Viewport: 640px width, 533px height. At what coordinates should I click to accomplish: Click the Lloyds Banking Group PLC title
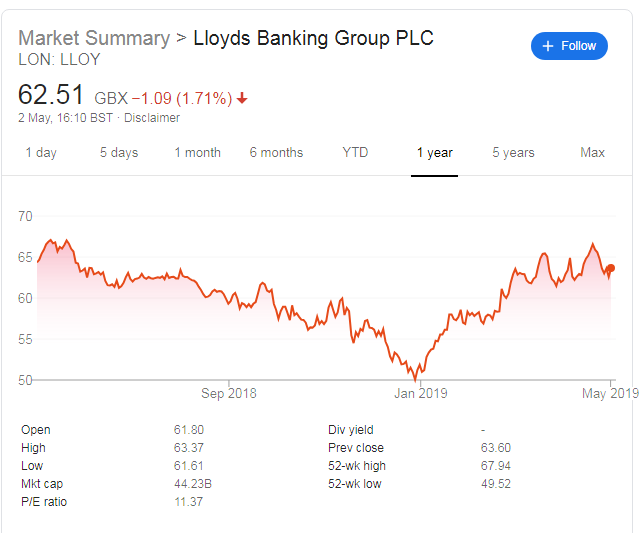pyautogui.click(x=313, y=38)
